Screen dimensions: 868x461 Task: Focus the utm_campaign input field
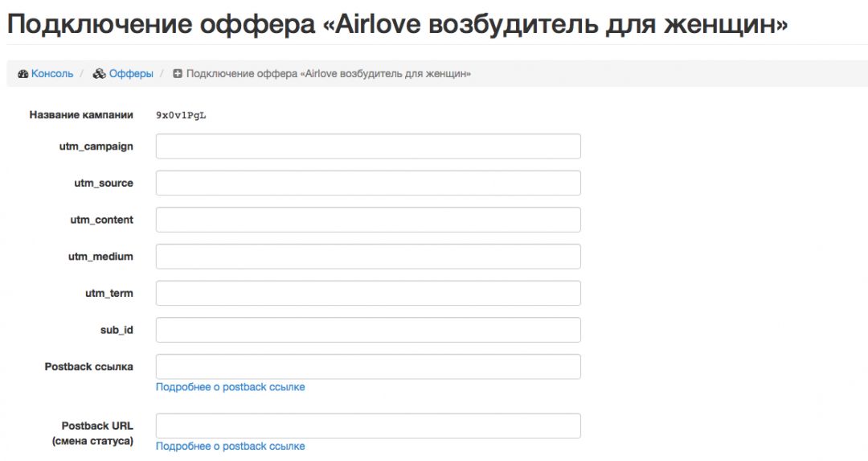click(x=368, y=146)
